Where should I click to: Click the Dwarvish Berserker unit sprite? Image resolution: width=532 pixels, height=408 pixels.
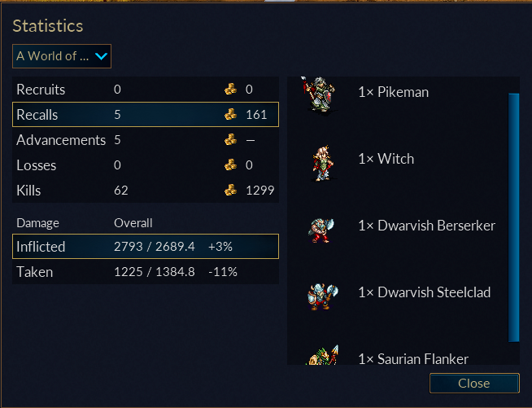tap(321, 230)
